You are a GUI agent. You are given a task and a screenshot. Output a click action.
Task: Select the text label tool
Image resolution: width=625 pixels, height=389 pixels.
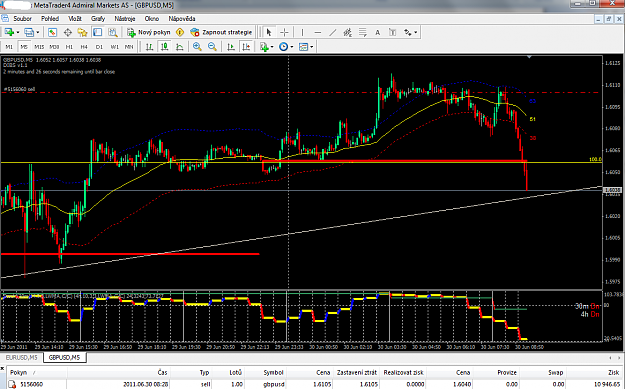point(393,32)
